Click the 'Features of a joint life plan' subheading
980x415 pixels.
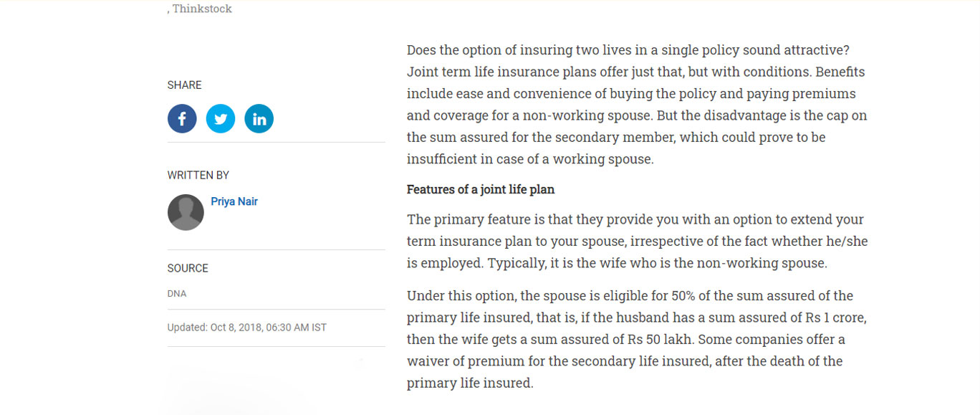pos(481,190)
